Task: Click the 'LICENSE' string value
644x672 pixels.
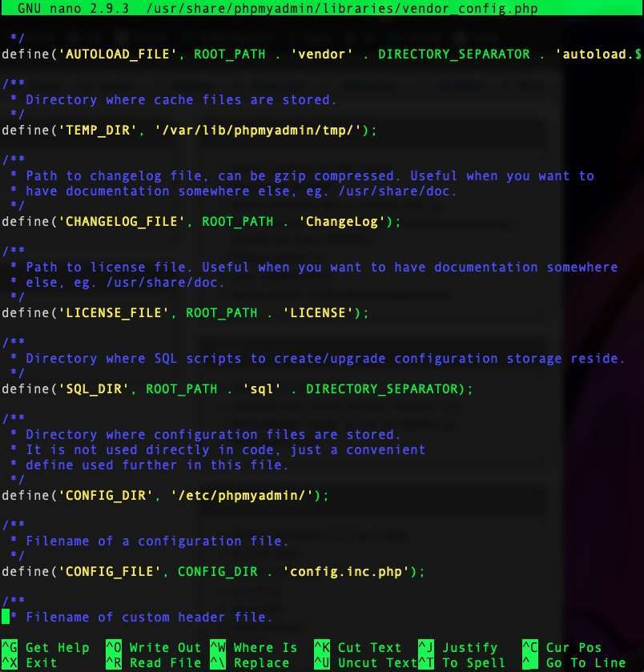Action: (317, 313)
